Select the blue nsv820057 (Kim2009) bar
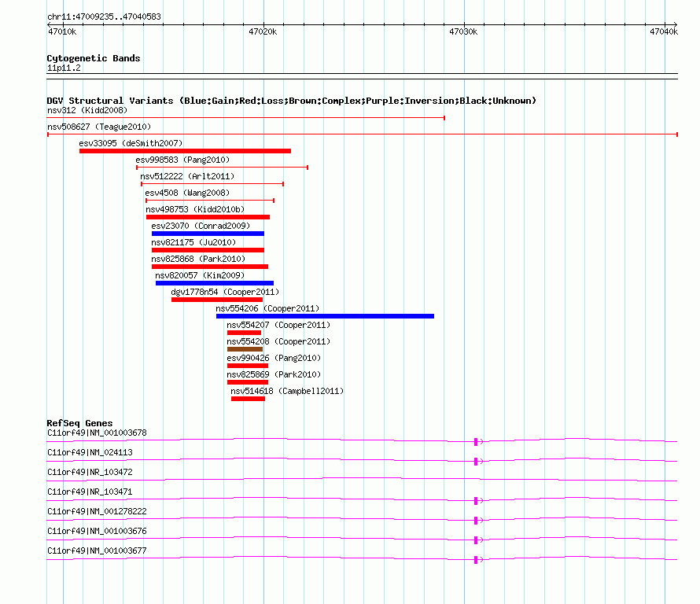 [x=215, y=283]
